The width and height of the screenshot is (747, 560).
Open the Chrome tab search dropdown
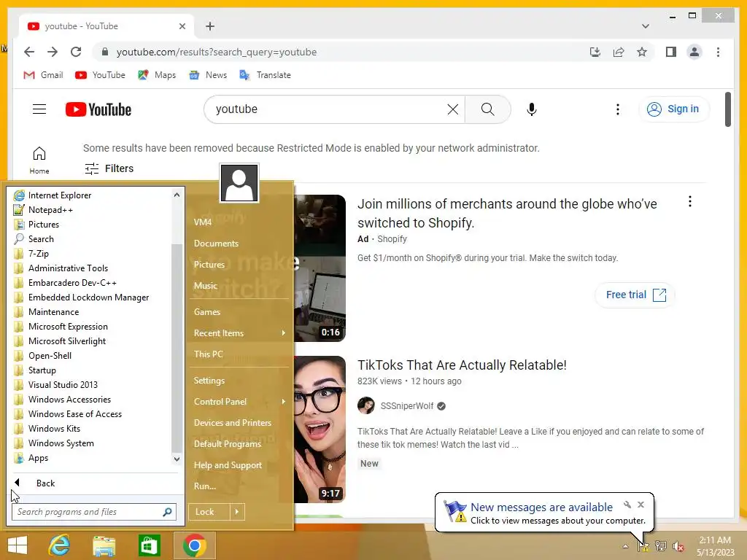pos(645,26)
